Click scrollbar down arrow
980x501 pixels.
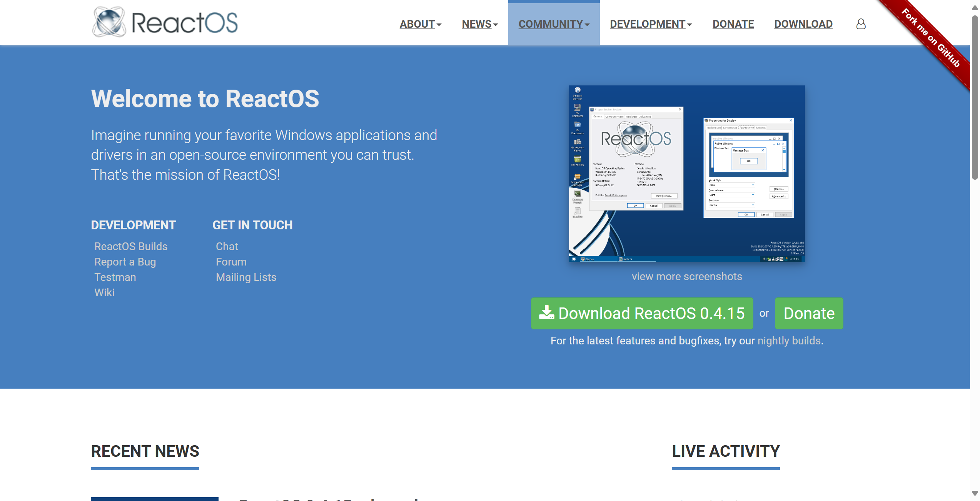(x=975, y=493)
